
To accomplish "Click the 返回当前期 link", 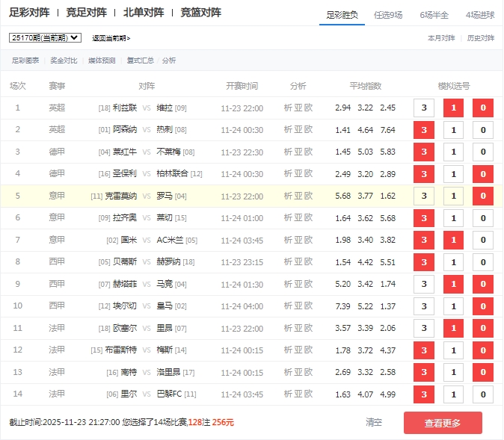I will (x=111, y=38).
